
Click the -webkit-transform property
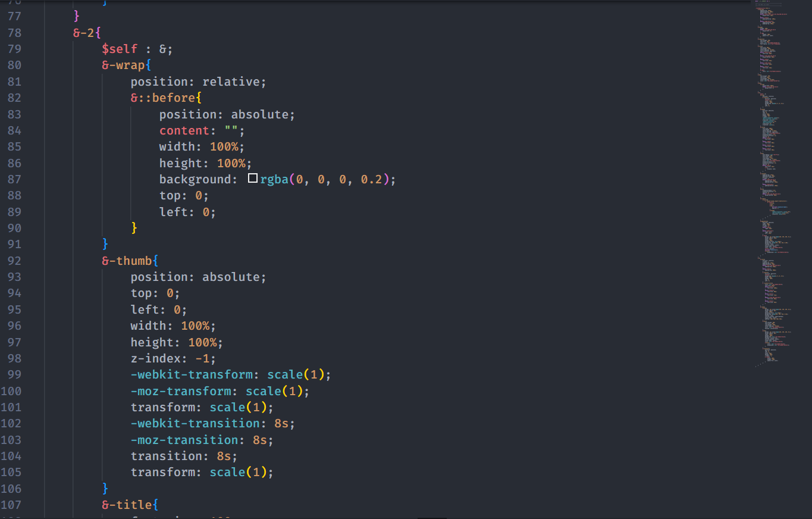coord(192,374)
